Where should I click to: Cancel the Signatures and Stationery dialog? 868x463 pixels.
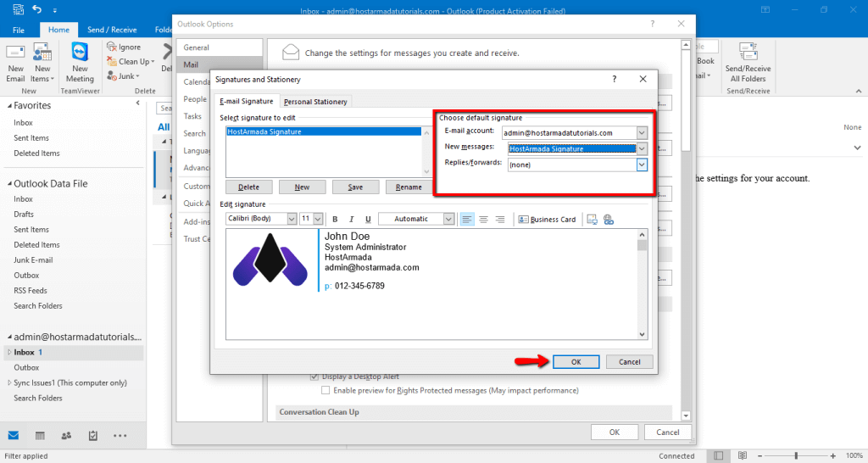coord(630,361)
